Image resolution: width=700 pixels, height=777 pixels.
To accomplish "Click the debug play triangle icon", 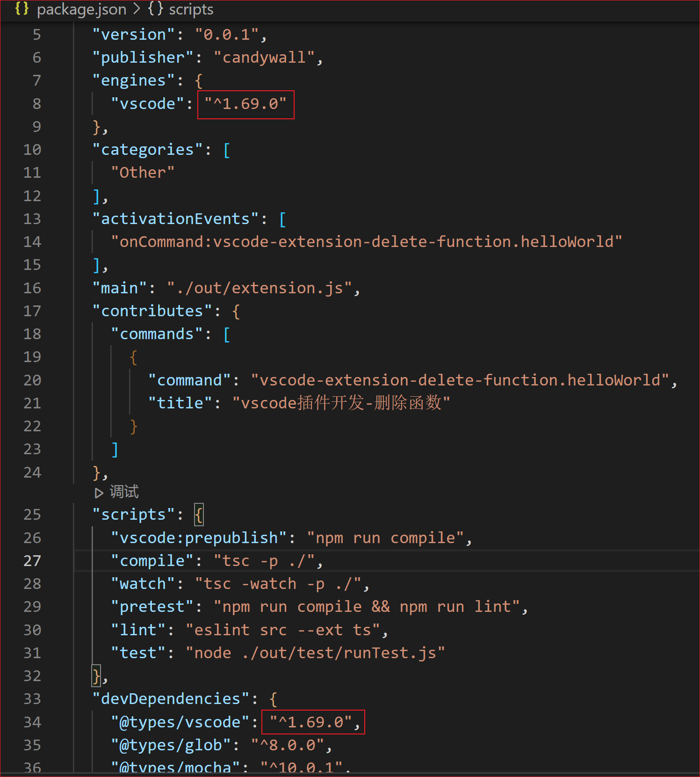I will tap(99, 493).
